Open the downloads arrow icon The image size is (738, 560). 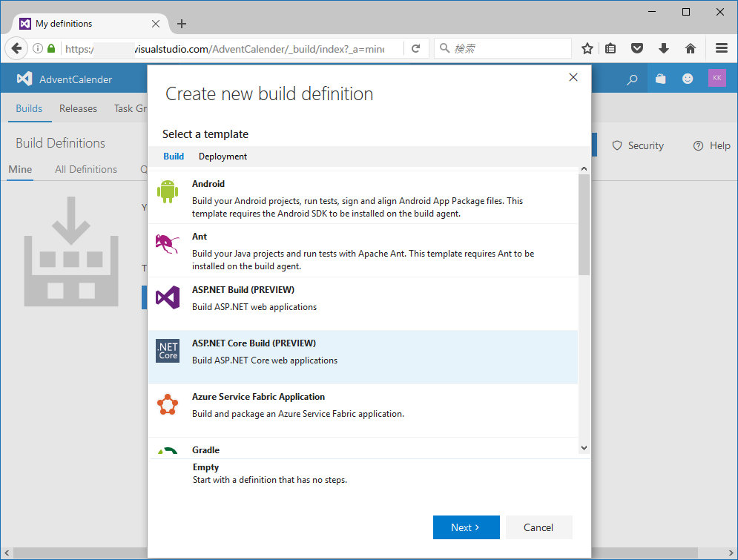[664, 48]
